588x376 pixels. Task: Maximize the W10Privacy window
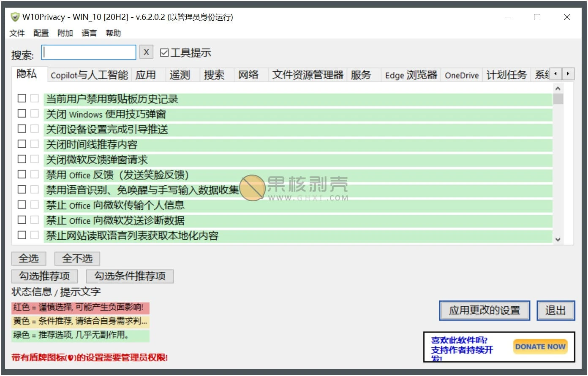pos(537,17)
